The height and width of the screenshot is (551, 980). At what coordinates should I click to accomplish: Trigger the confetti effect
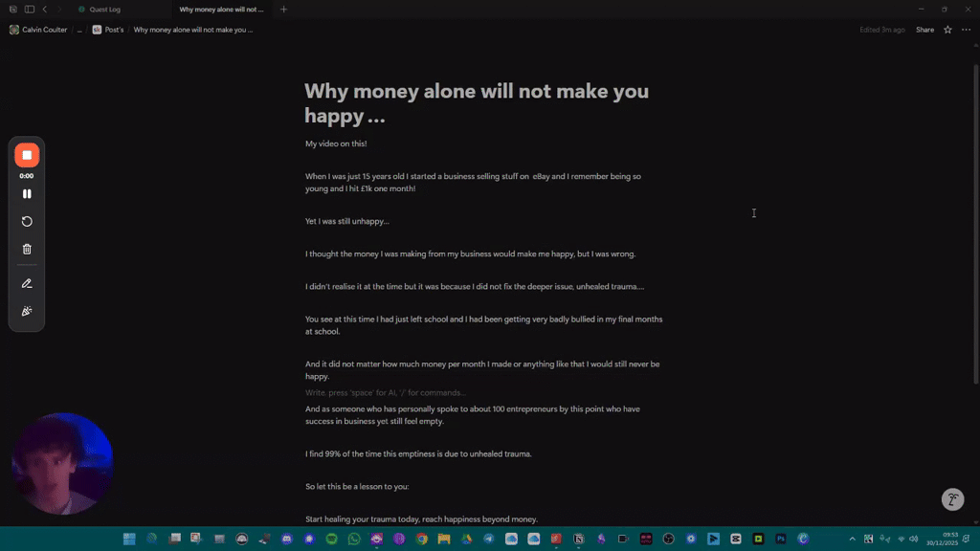tap(26, 310)
